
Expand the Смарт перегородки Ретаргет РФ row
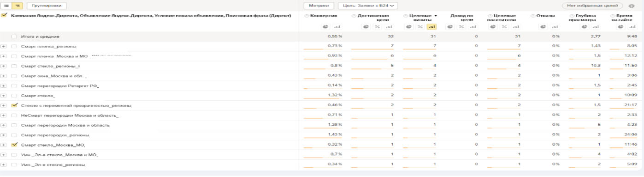click(4, 85)
